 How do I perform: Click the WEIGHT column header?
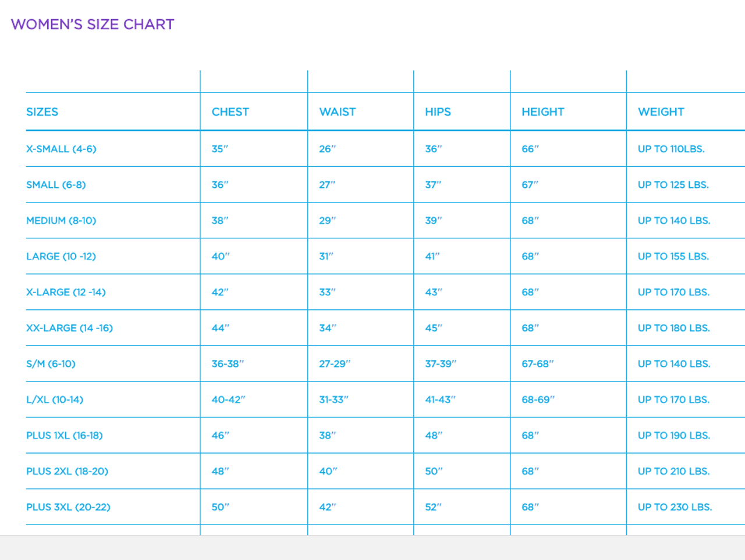[661, 112]
